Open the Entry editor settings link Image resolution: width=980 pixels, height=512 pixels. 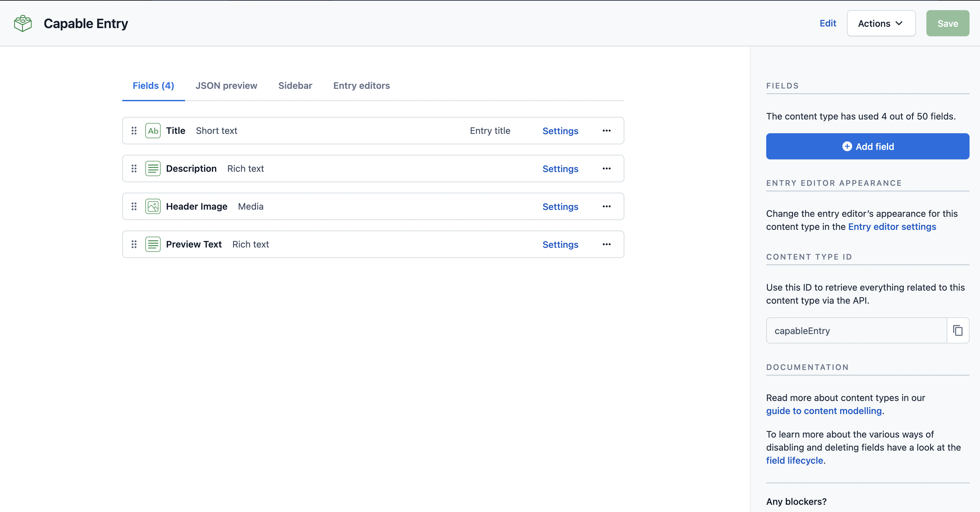[892, 227]
